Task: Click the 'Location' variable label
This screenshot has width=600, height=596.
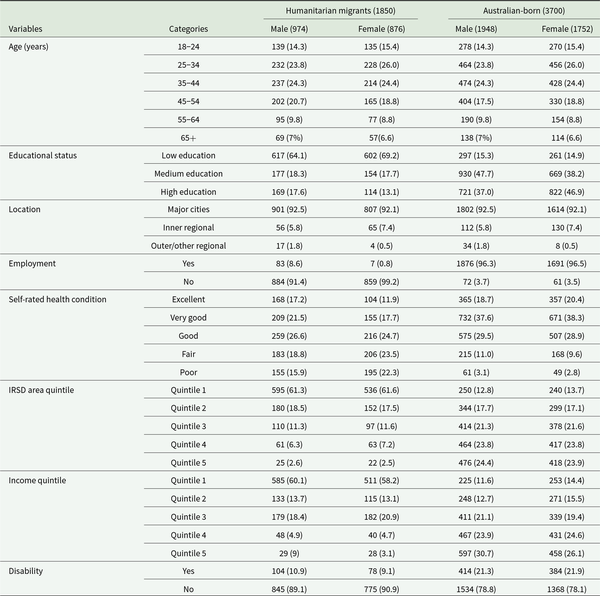Action: tap(25, 209)
